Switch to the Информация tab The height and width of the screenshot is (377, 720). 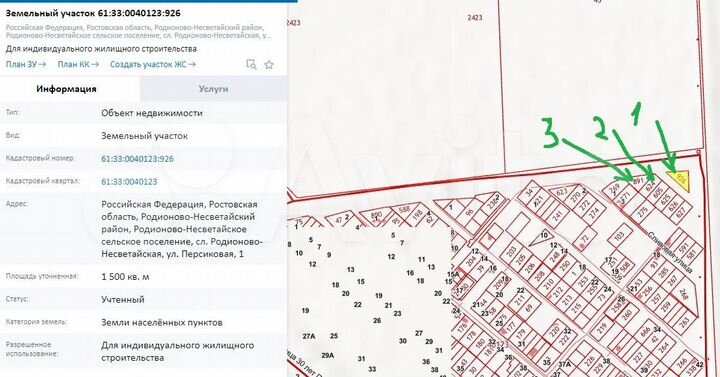click(x=67, y=89)
